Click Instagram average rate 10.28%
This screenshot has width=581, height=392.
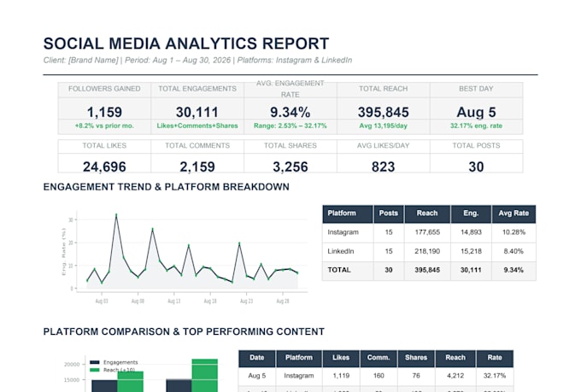(x=514, y=232)
